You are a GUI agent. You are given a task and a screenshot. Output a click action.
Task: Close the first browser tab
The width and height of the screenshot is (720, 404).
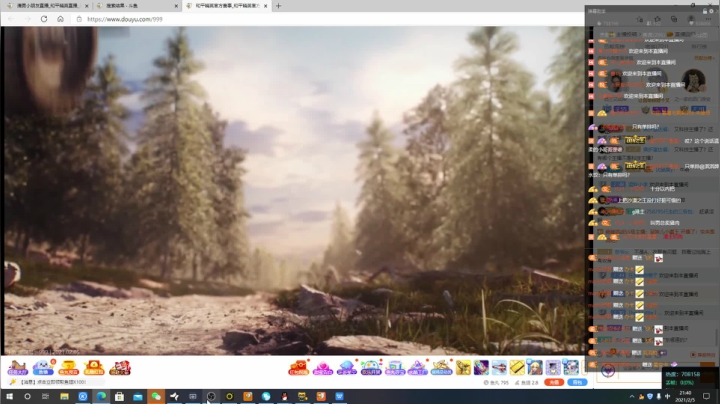pos(86,6)
